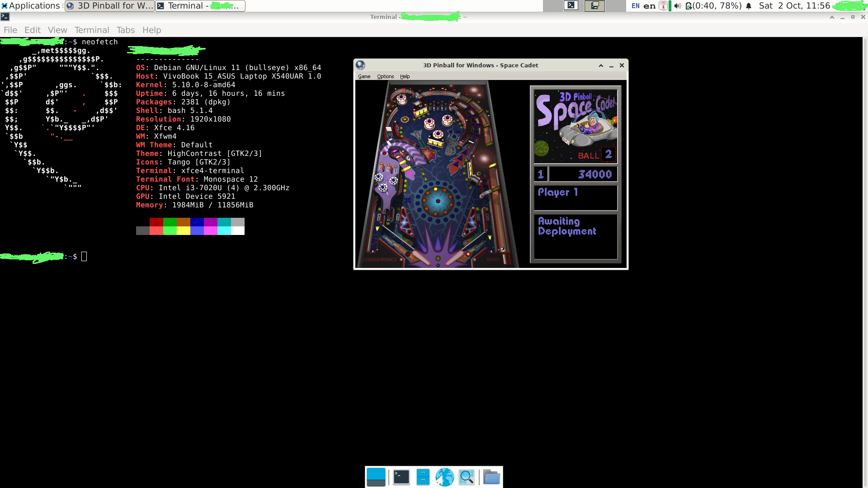Image resolution: width=868 pixels, height=488 pixels.
Task: Roll up the Terminal window with shade arrow
Action: [832, 17]
